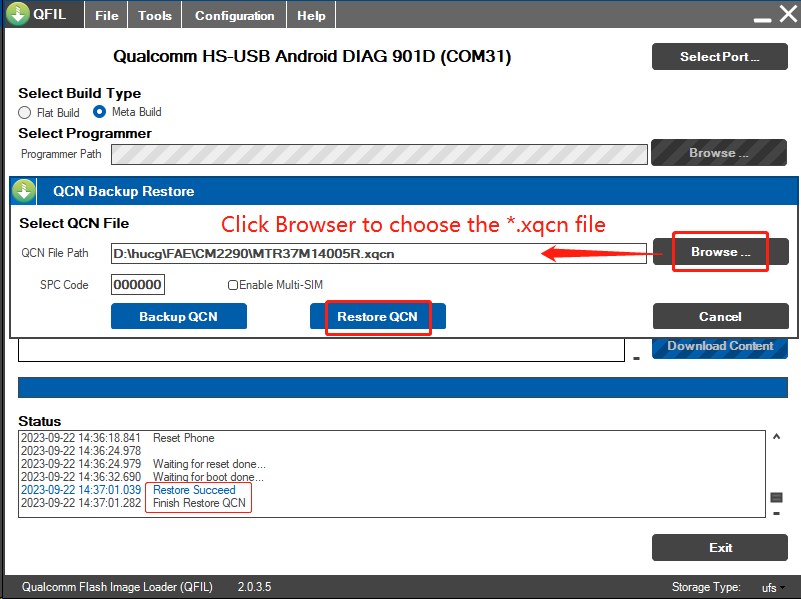
Task: Click the Select Port button
Action: pyautogui.click(x=719, y=57)
